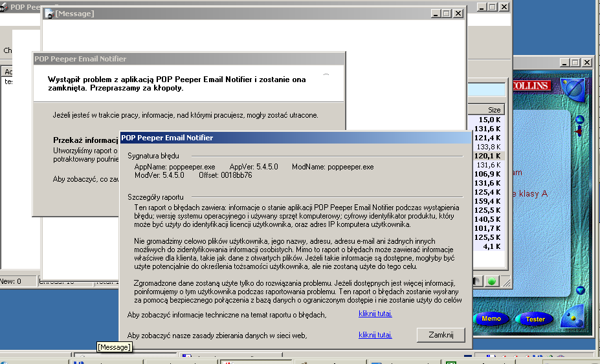The image size is (600, 364).
Task: Click the lower blue arrow in Collins text panel
Action: (581, 290)
